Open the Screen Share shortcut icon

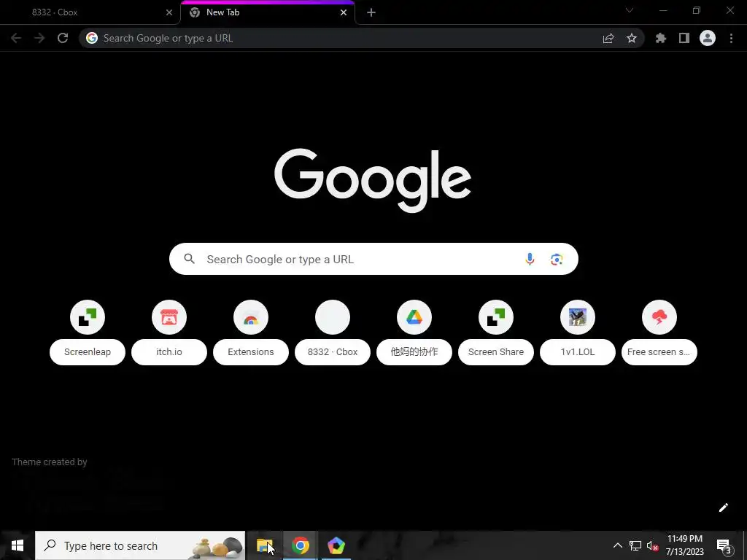click(x=496, y=317)
